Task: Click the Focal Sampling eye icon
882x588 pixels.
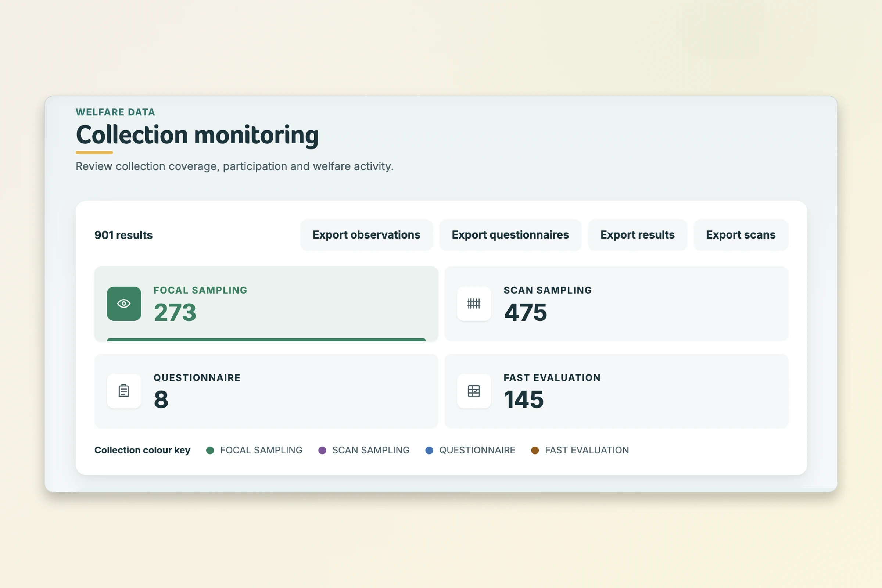Action: coord(124,304)
